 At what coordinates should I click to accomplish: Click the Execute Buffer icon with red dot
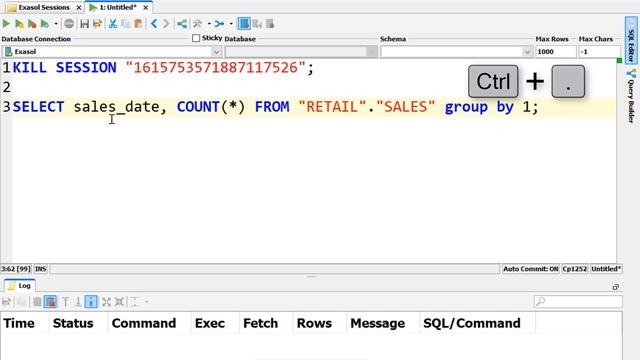point(32,24)
